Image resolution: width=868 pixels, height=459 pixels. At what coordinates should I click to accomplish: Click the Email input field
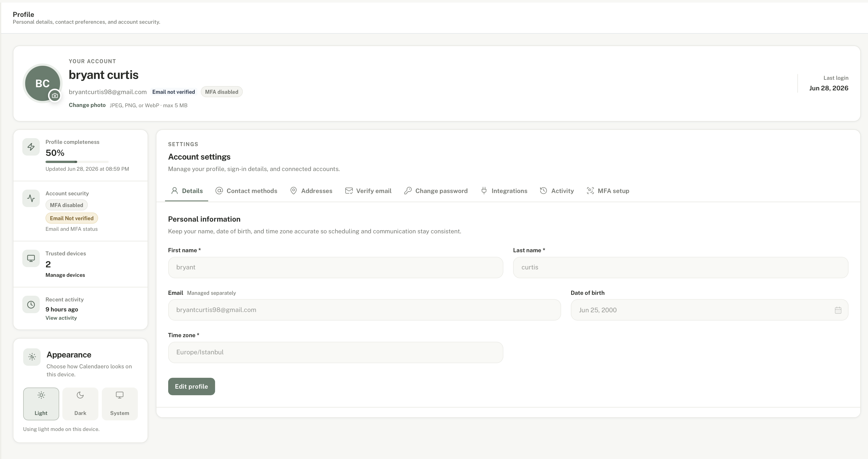click(x=365, y=310)
